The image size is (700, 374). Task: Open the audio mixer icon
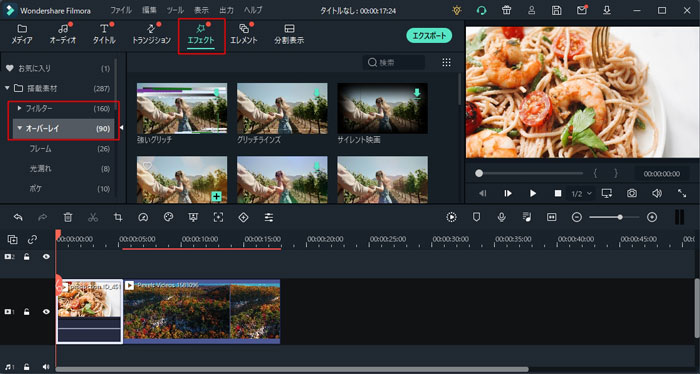point(527,217)
